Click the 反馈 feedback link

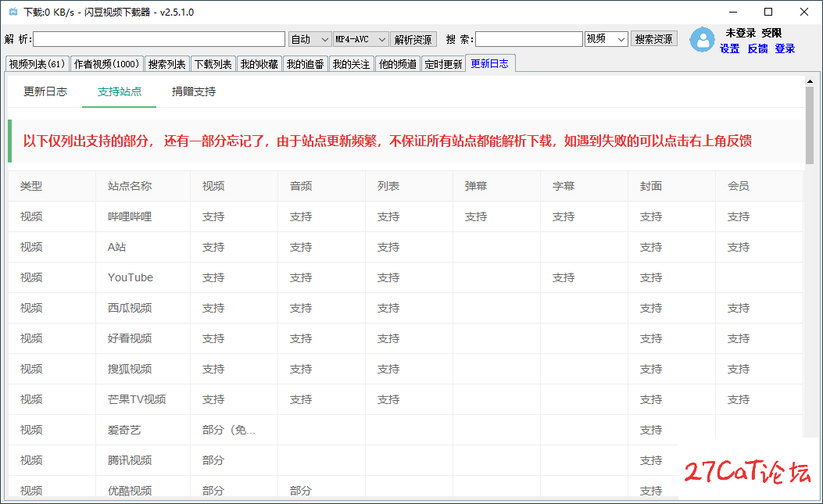coord(757,48)
